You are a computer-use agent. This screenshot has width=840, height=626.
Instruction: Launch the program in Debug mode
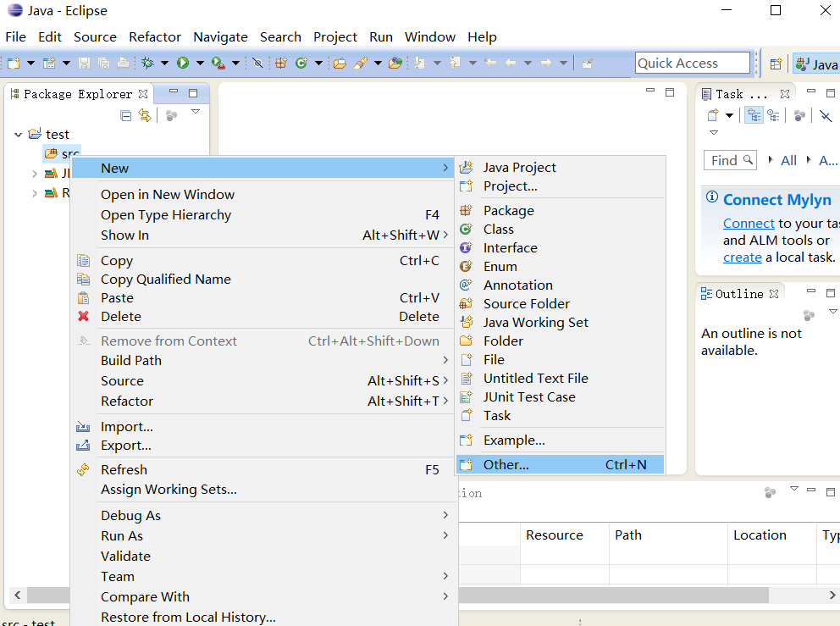(147, 63)
